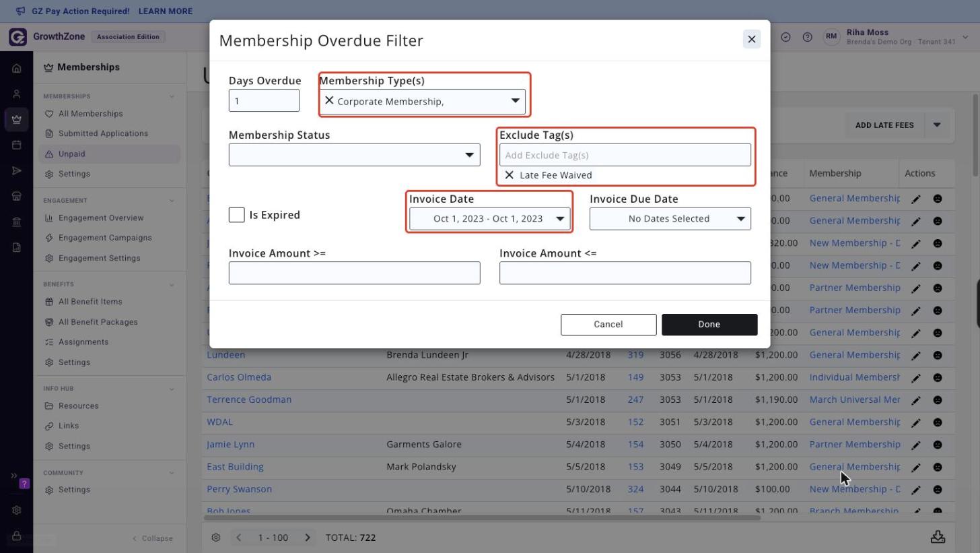This screenshot has width=980, height=553.
Task: Edit the Carlos Olmeda row with pencil icon
Action: tap(916, 378)
